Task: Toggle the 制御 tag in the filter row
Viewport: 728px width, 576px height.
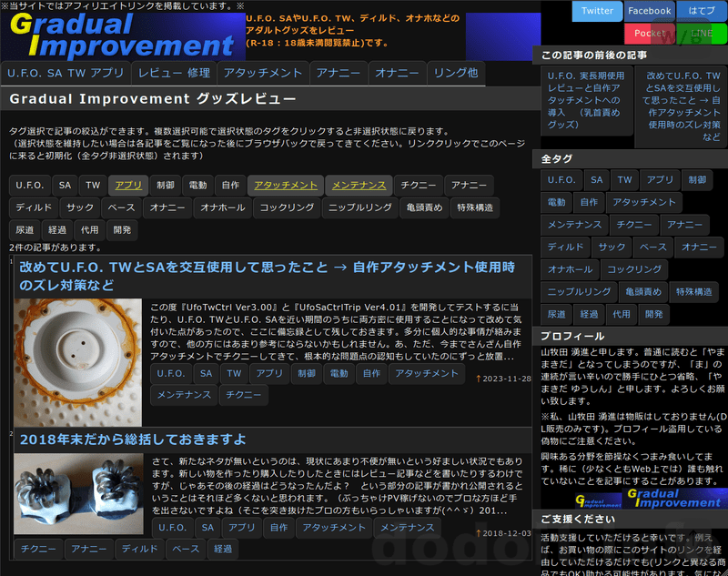Action: tap(166, 186)
